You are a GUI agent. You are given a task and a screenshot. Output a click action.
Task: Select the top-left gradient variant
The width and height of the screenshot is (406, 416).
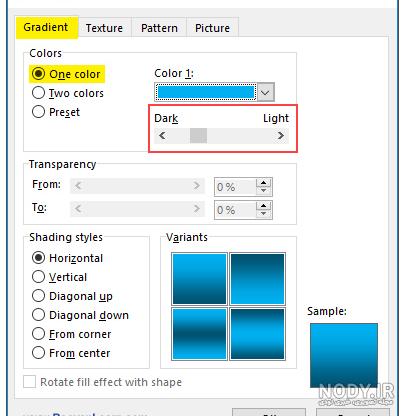(199, 279)
